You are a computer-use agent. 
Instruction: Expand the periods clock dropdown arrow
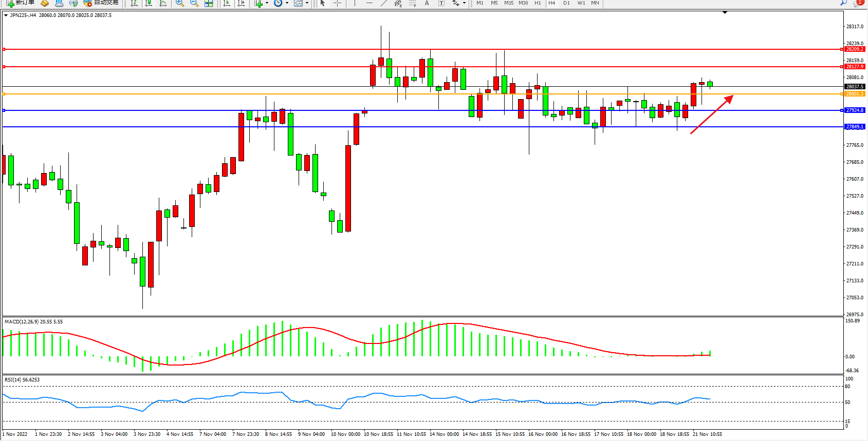pos(287,3)
